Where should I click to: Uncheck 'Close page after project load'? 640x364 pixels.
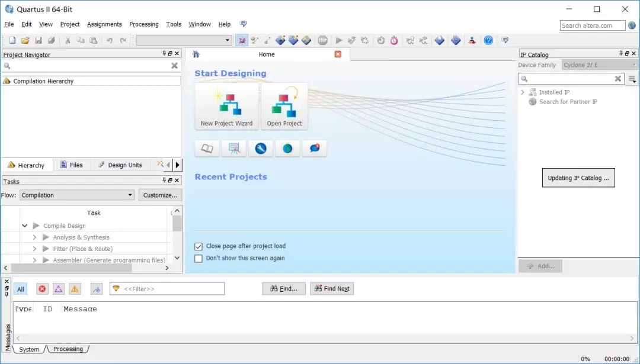[199, 246]
